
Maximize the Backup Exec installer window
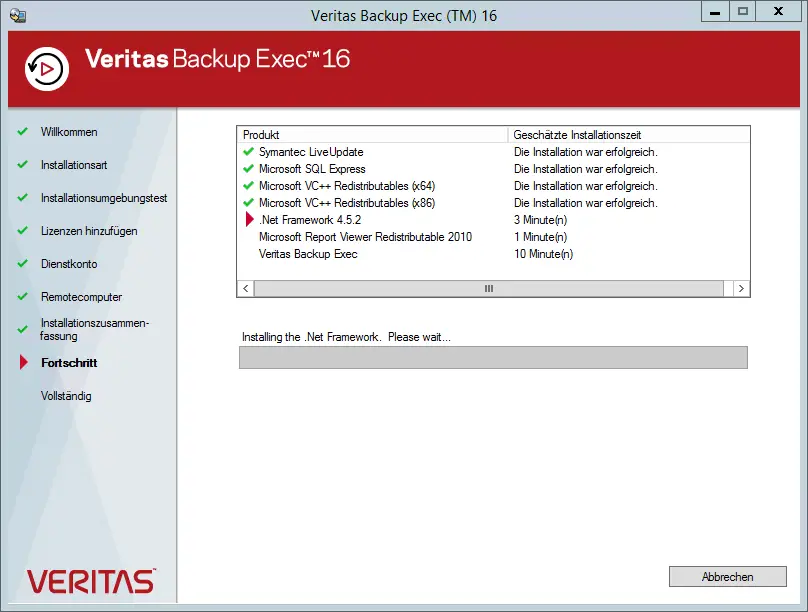[743, 11]
